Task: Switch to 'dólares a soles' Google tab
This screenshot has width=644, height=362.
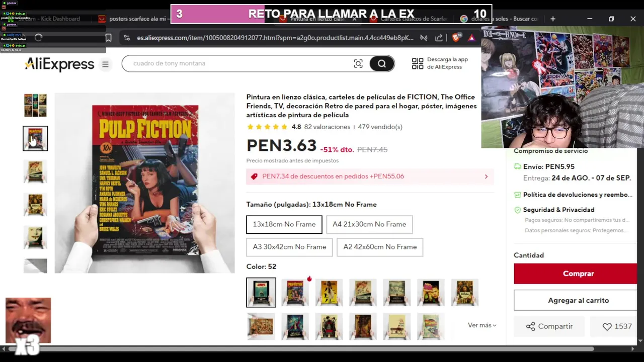Action: [498, 19]
